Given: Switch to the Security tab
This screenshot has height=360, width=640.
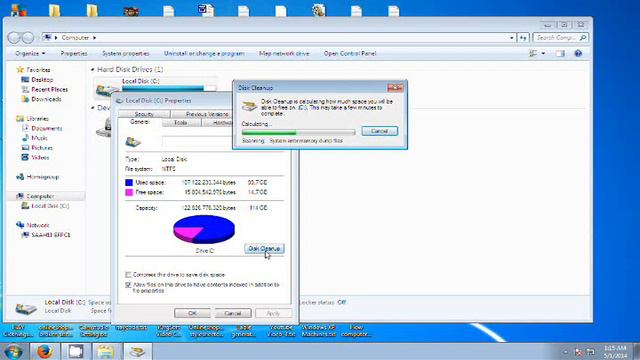Looking at the screenshot, I should pos(144,114).
